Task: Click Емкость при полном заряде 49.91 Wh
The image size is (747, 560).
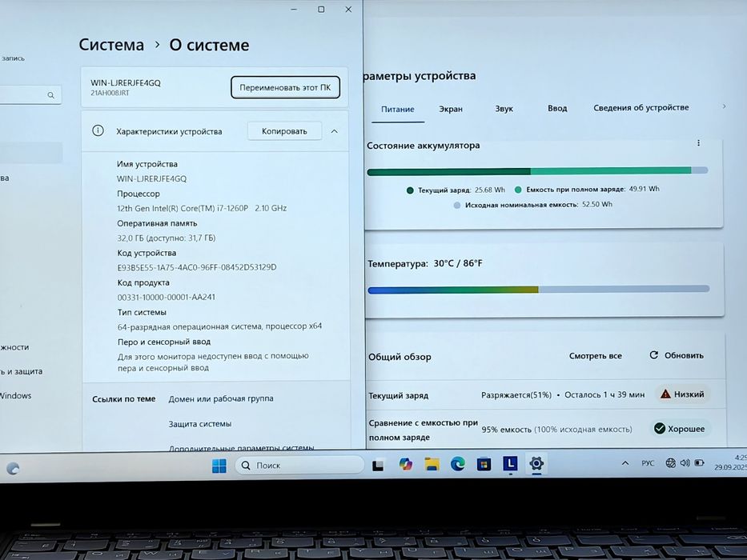Action: click(587, 189)
